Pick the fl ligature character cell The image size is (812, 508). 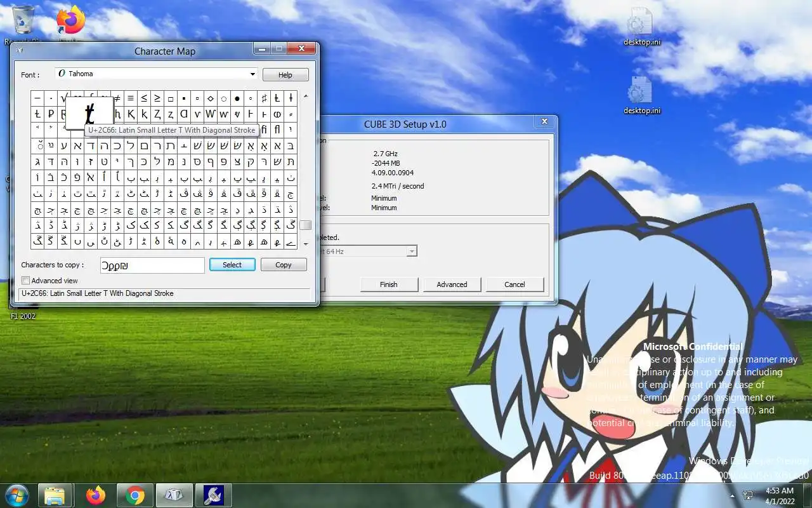coord(277,130)
